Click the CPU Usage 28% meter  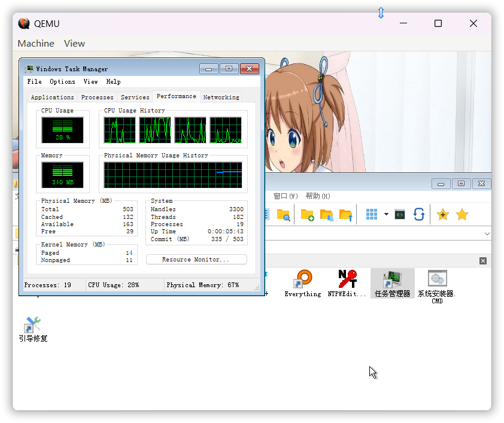[x=62, y=130]
